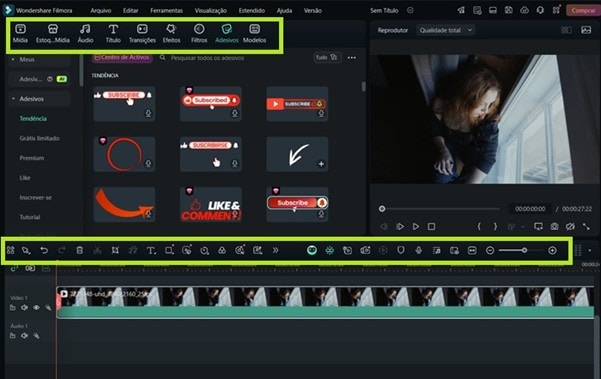601x379 pixels.
Task: Switch to the Áudio tab
Action: coord(85,33)
